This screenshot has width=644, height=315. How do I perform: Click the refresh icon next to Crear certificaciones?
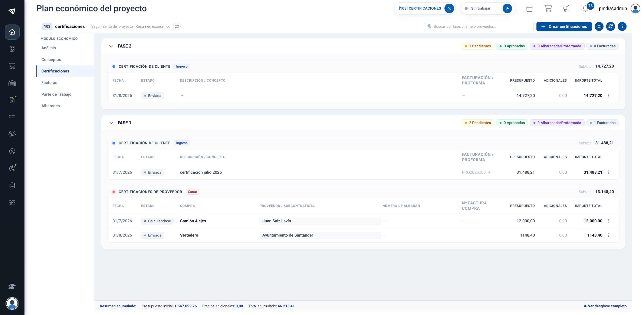coord(610,26)
